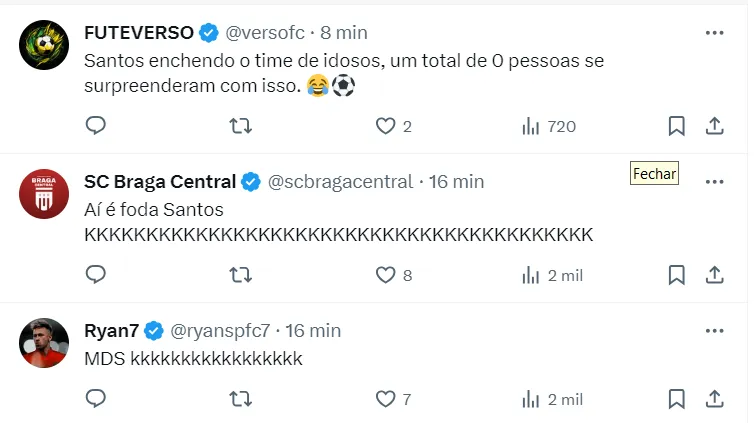Reply to the Ryan7 tweet

tap(96, 398)
